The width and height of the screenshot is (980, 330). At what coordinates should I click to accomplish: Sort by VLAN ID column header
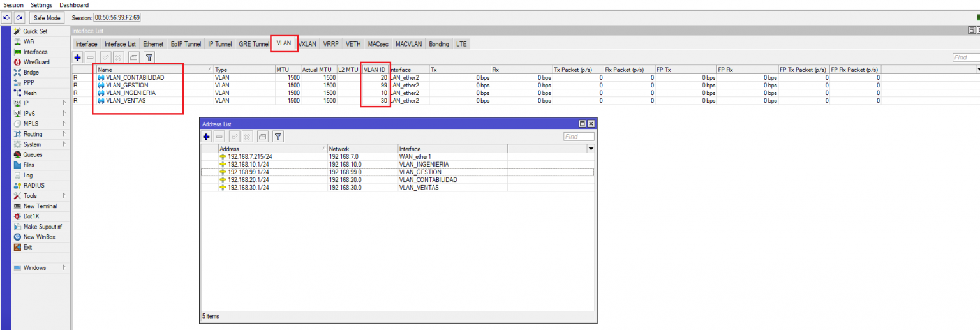[375, 69]
